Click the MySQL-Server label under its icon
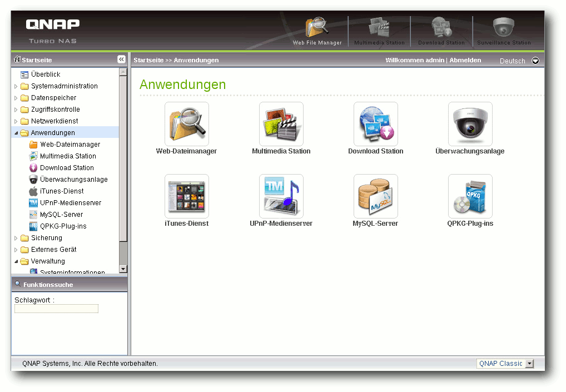This screenshot has width=566, height=392. coord(375,224)
